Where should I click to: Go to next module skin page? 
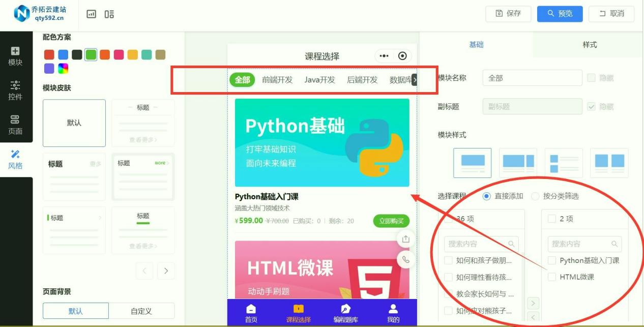[166, 271]
